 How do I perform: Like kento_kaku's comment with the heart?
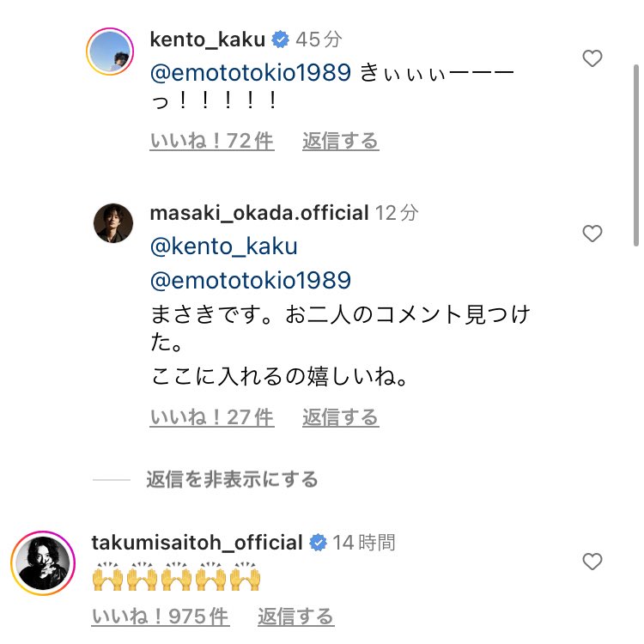pos(592,58)
